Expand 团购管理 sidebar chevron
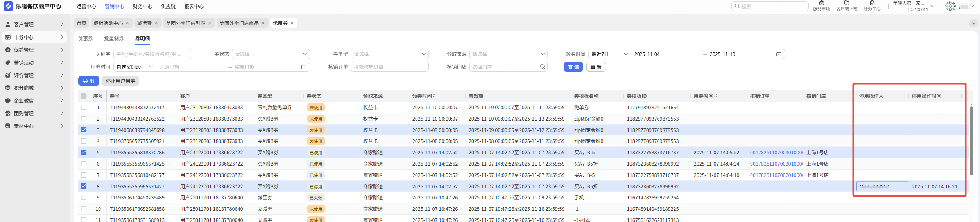 tap(62, 113)
